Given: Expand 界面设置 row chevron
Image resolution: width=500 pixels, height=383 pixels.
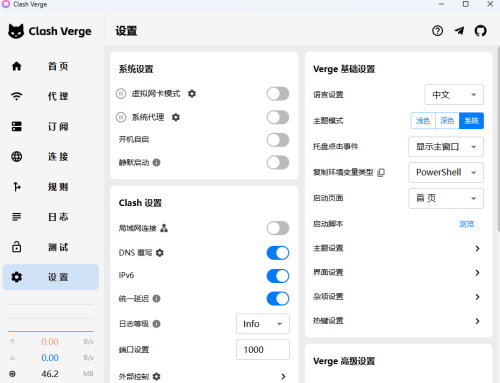Looking at the screenshot, I should (x=477, y=273).
